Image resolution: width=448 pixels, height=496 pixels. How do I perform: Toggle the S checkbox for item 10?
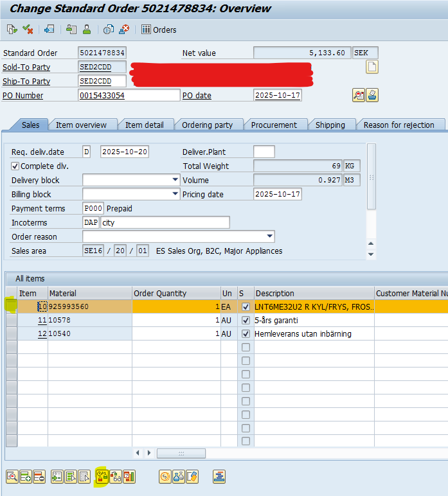[246, 307]
